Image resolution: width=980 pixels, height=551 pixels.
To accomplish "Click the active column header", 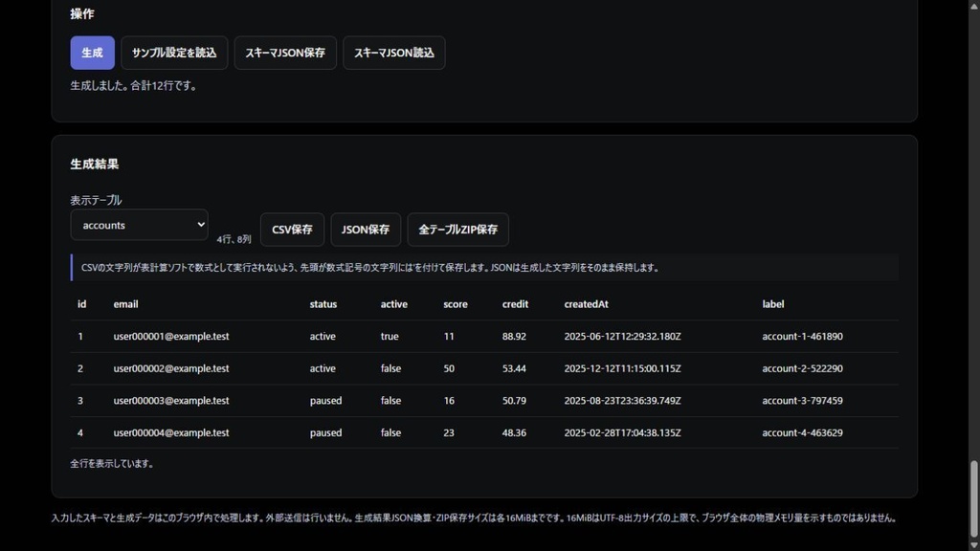I will (393, 304).
